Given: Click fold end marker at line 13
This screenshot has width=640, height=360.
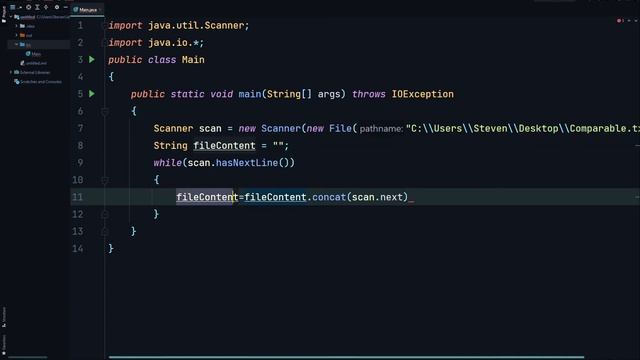Looking at the screenshot, I should tap(104, 231).
